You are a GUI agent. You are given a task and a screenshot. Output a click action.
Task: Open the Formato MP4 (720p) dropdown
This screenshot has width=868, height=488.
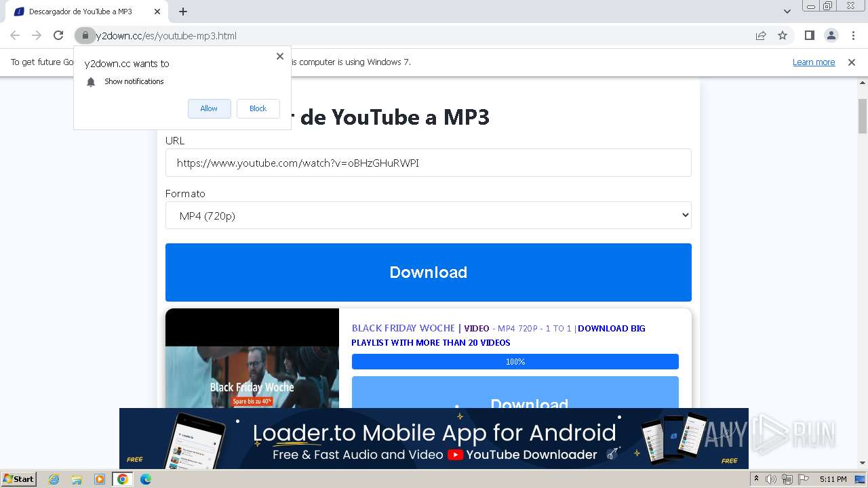tap(429, 216)
